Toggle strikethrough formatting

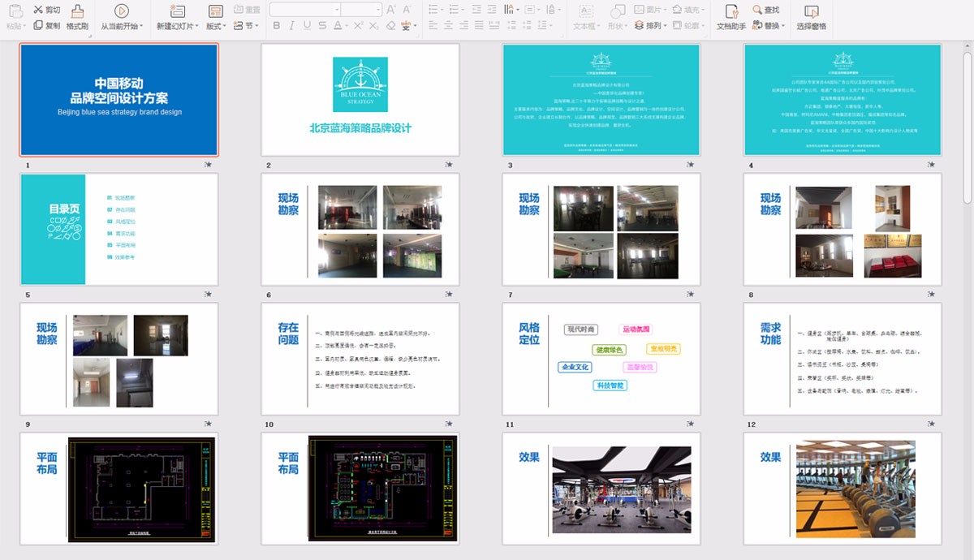(323, 26)
